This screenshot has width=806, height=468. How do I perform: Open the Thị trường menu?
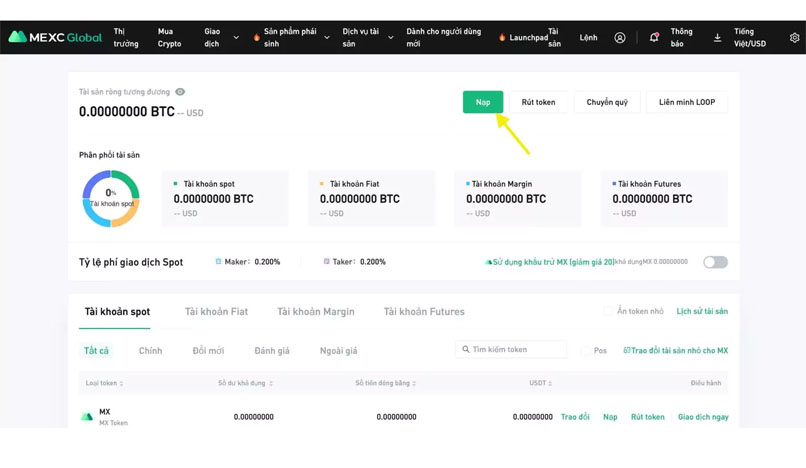(x=126, y=38)
